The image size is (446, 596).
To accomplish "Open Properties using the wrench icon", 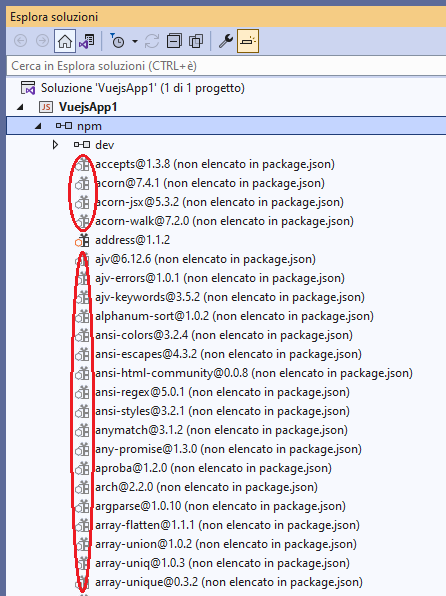I will pos(226,41).
